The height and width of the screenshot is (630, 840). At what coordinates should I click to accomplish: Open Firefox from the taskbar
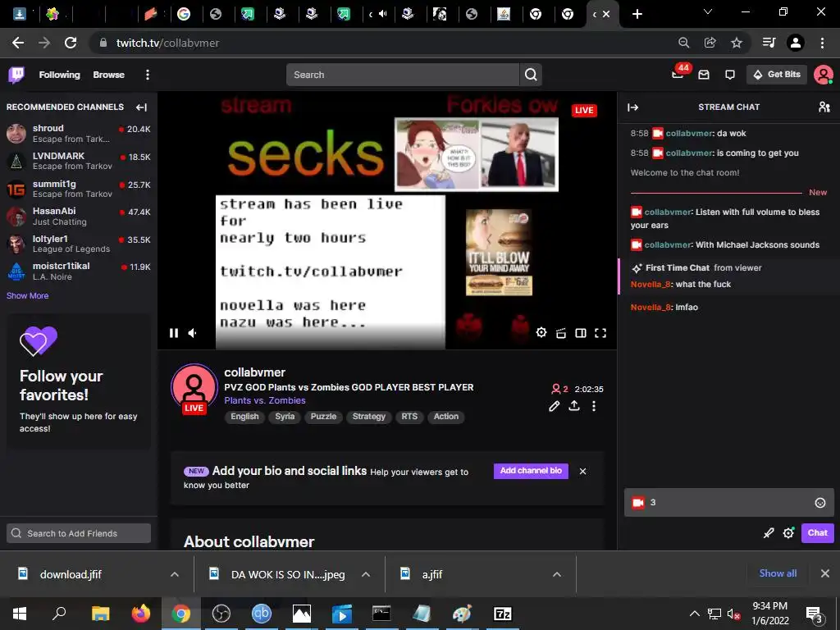click(x=141, y=614)
